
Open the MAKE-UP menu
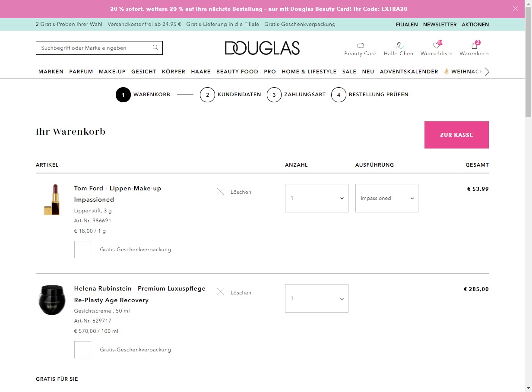112,72
